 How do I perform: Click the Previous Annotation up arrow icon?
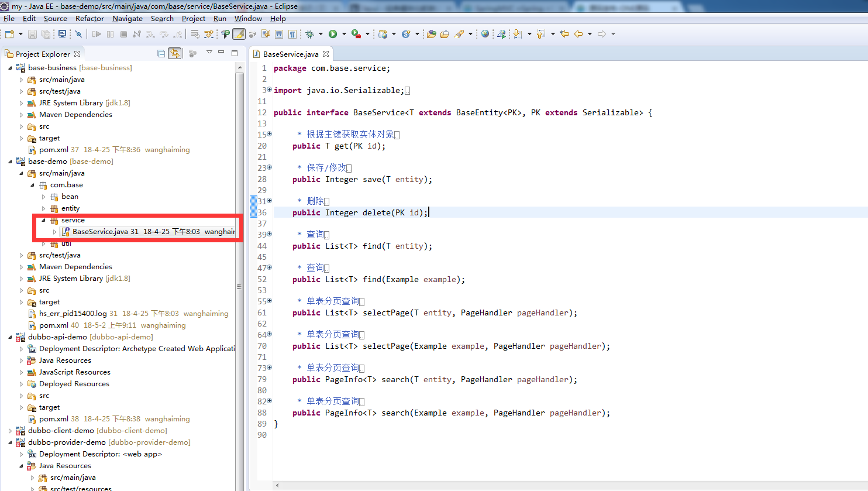click(x=541, y=34)
